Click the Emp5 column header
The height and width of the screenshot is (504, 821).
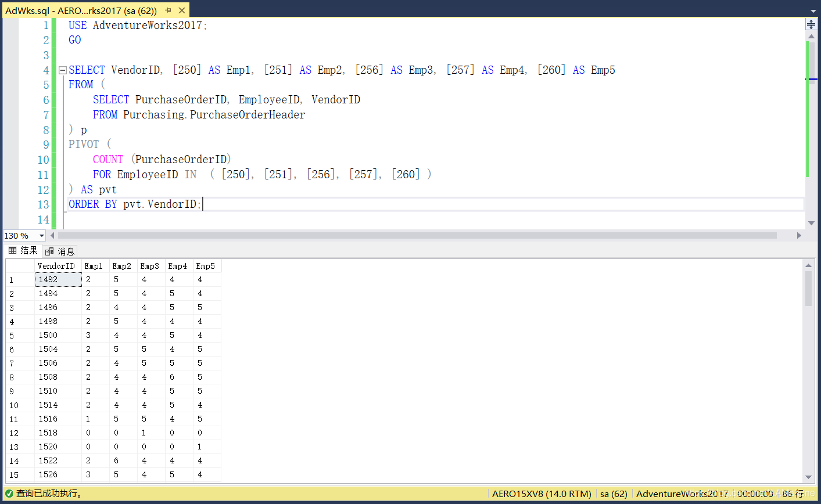(207, 266)
